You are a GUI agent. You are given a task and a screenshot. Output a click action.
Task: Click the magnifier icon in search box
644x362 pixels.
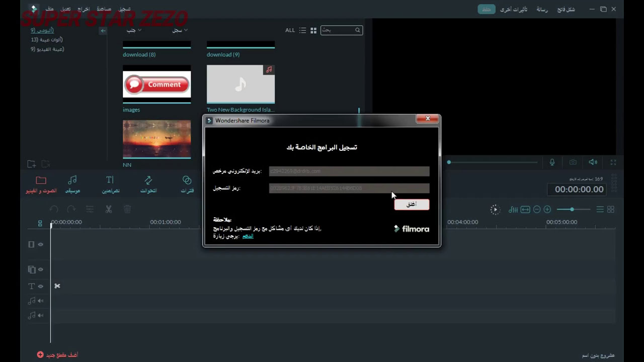(x=358, y=30)
